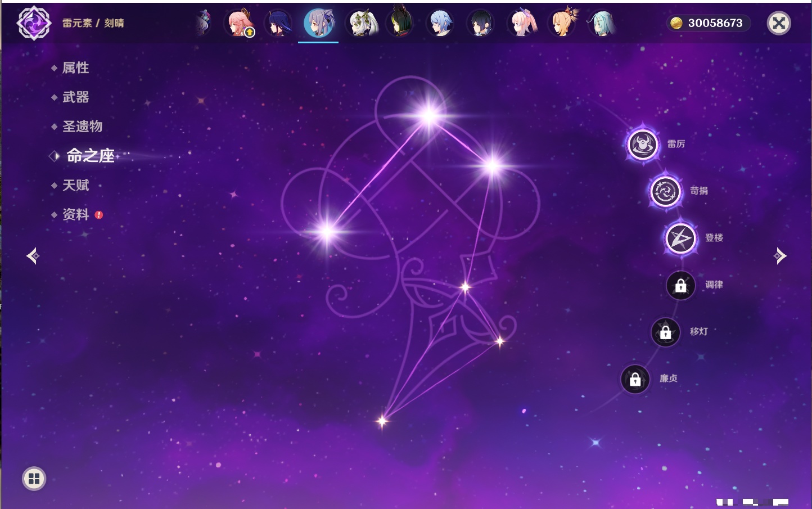Click the header text 雷元素 / 刻晴
812x509 pixels.
(x=93, y=23)
